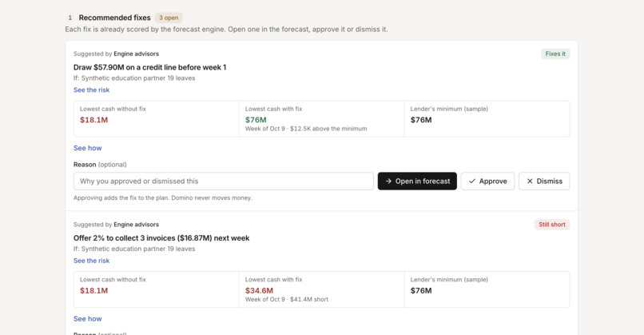The height and width of the screenshot is (335, 644).
Task: Dismiss the credit line draw fix
Action: [544, 181]
